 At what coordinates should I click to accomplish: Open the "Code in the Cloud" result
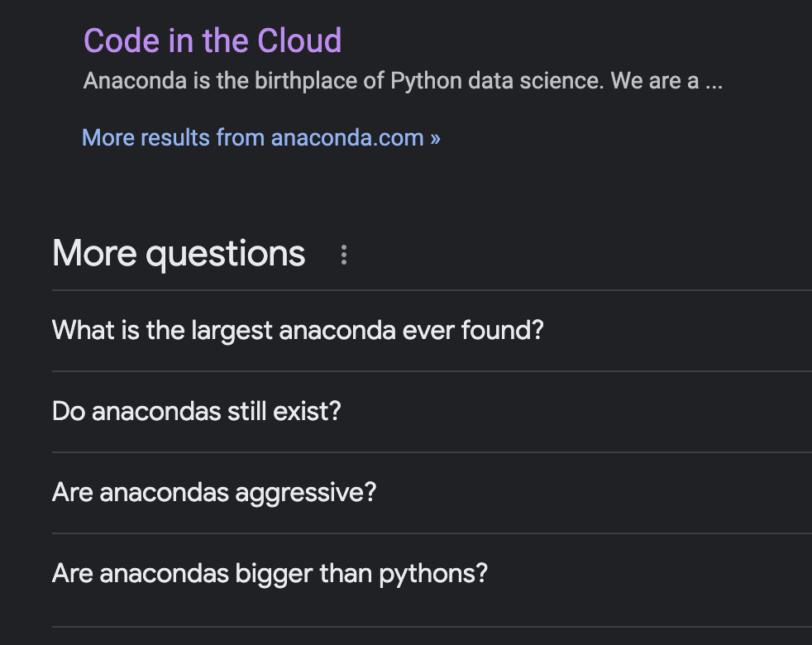tap(213, 41)
